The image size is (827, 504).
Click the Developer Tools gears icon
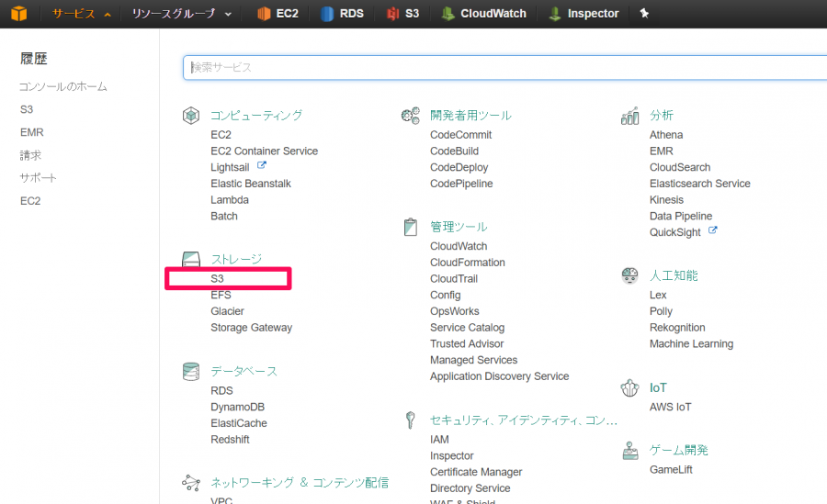(x=411, y=116)
